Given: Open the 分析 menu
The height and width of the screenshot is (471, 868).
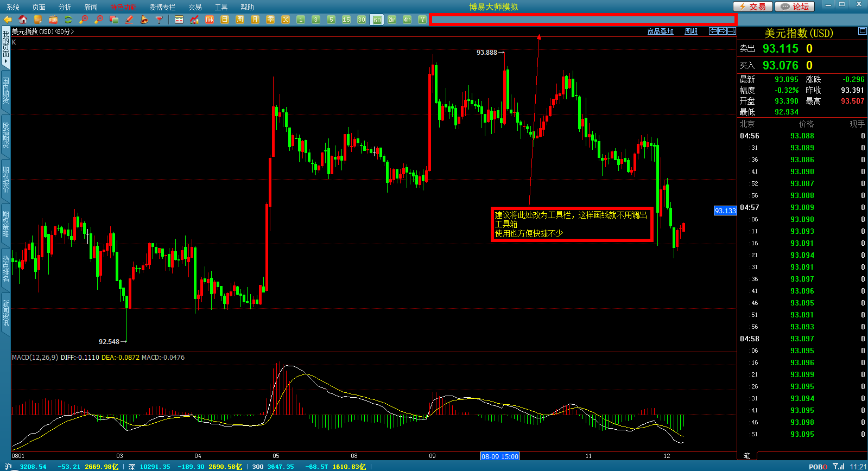Looking at the screenshot, I should click(x=65, y=7).
